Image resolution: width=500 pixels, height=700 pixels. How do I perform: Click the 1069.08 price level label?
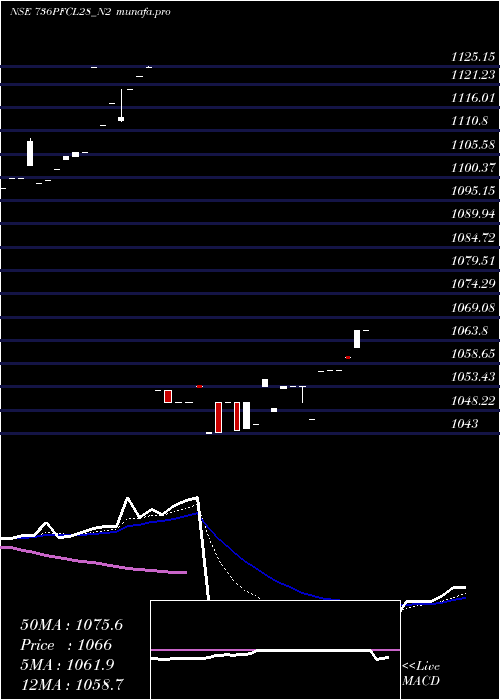point(473,308)
